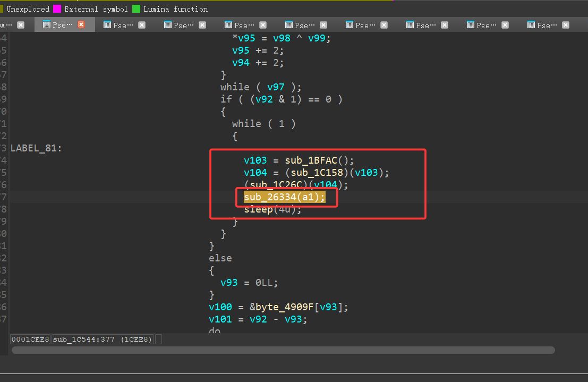This screenshot has width=588, height=382.
Task: Click the 0001CEE8 address in status bar
Action: coord(30,339)
